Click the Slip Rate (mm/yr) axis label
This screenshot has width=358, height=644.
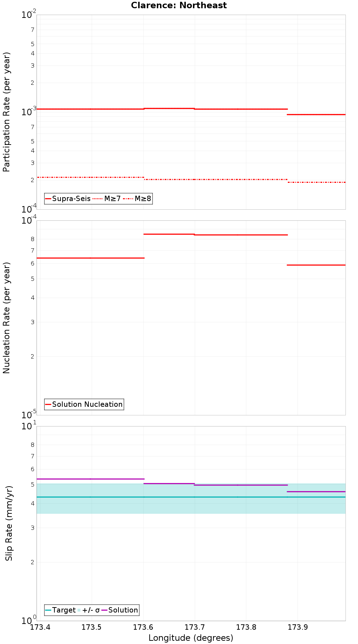tap(9, 523)
